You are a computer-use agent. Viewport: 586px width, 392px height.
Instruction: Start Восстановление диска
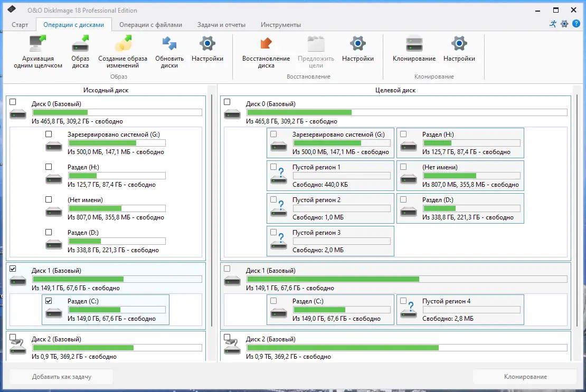click(266, 44)
